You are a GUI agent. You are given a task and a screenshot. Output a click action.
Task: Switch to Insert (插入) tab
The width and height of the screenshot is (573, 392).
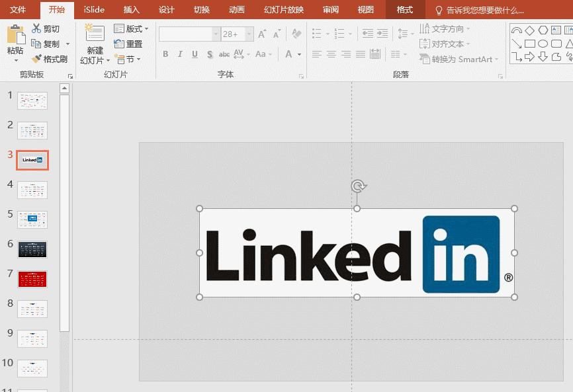[x=131, y=9]
